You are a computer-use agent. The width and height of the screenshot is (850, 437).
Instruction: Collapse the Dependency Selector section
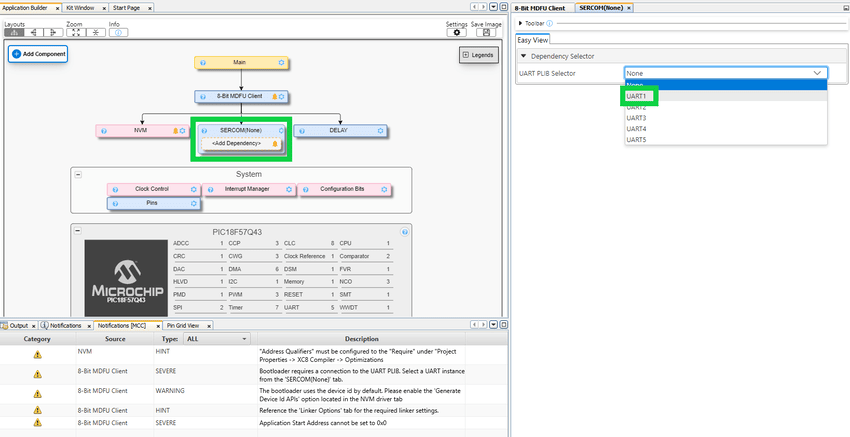(x=522, y=56)
